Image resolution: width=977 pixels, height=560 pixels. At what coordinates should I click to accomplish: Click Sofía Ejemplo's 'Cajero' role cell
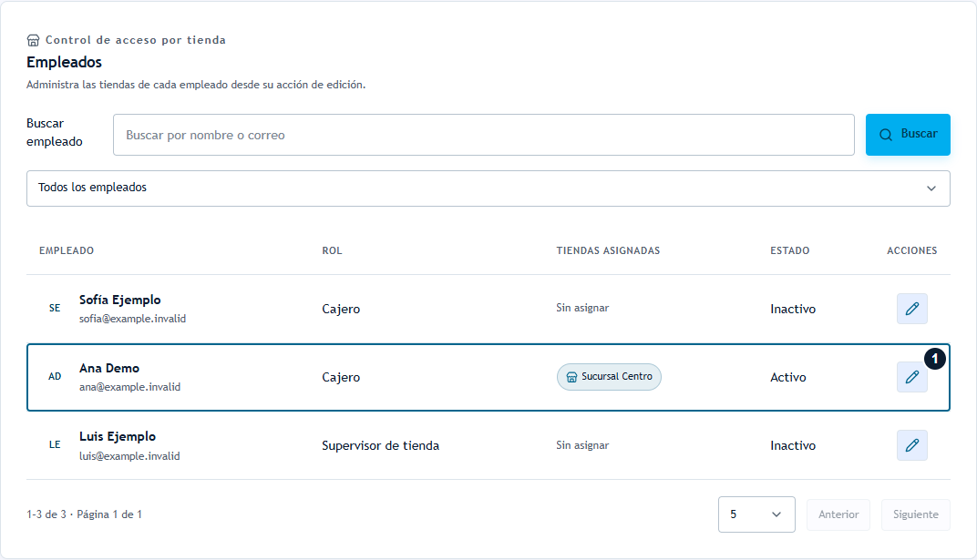point(341,310)
